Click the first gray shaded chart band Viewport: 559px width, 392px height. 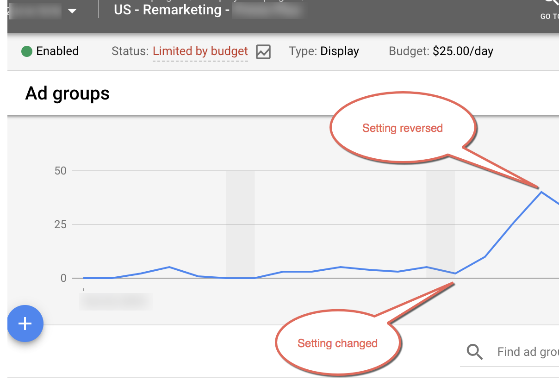tap(240, 222)
